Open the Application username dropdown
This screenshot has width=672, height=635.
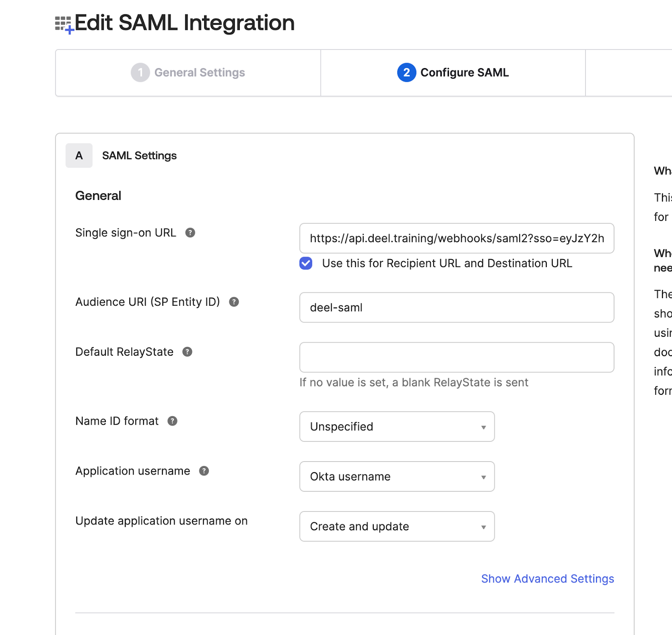pos(397,477)
